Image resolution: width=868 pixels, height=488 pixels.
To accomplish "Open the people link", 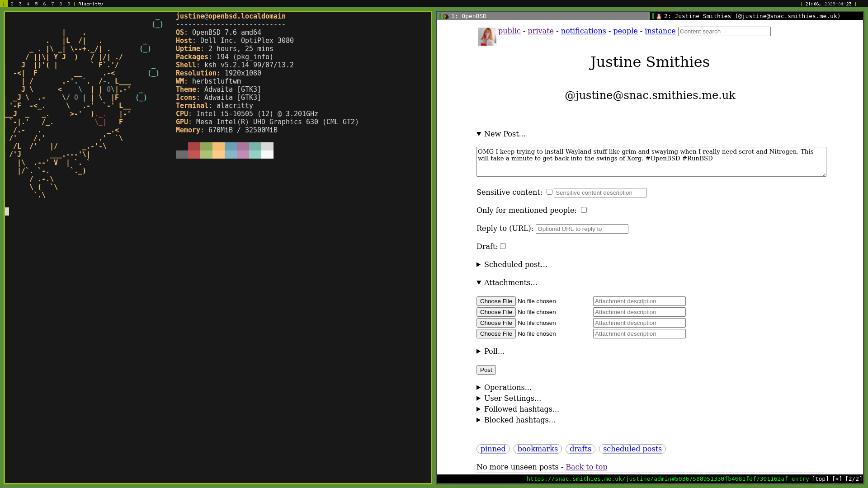I will pos(625,31).
